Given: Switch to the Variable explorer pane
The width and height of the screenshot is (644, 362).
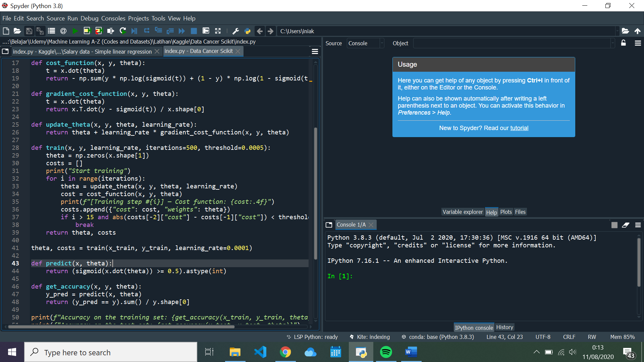Looking at the screenshot, I should (463, 212).
